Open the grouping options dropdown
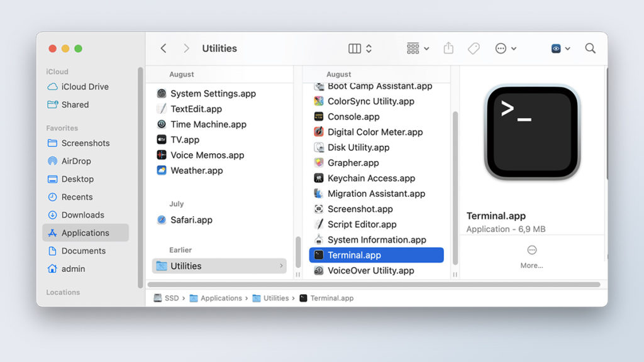Screen dimensions: 644x362 click(x=417, y=48)
